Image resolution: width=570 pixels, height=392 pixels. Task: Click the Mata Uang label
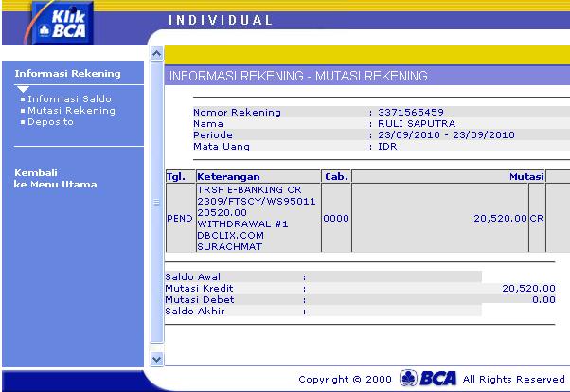pos(222,147)
